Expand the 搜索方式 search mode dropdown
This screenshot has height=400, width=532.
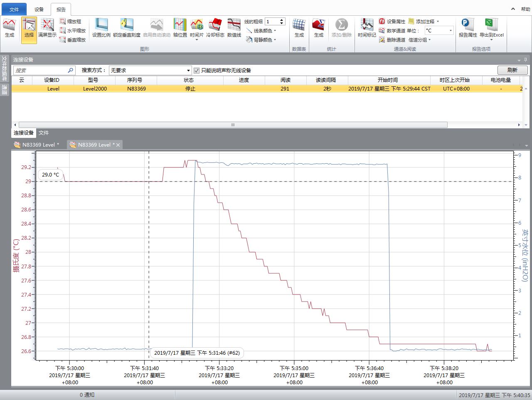(188, 71)
